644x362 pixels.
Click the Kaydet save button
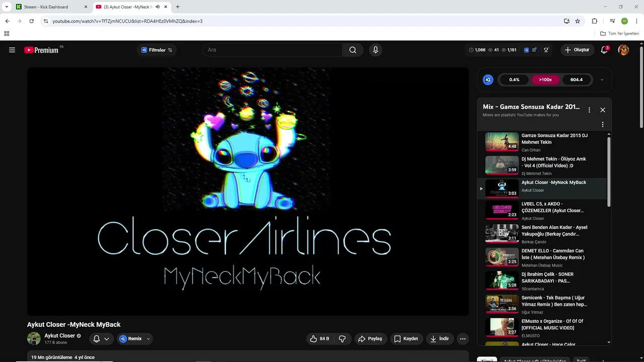(x=406, y=339)
